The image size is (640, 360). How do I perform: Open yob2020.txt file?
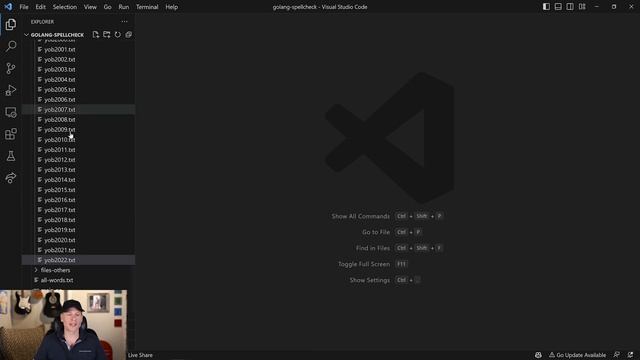point(78,240)
